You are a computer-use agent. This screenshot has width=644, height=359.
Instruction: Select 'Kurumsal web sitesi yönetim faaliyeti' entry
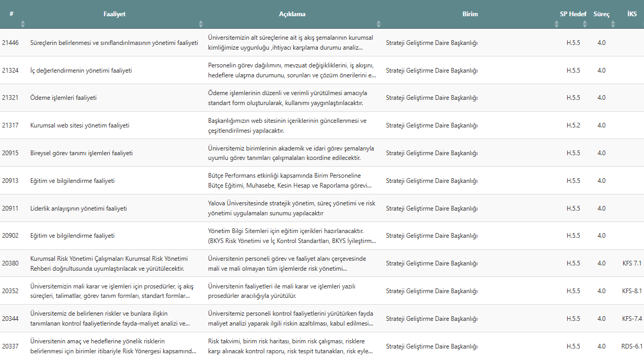[79, 125]
